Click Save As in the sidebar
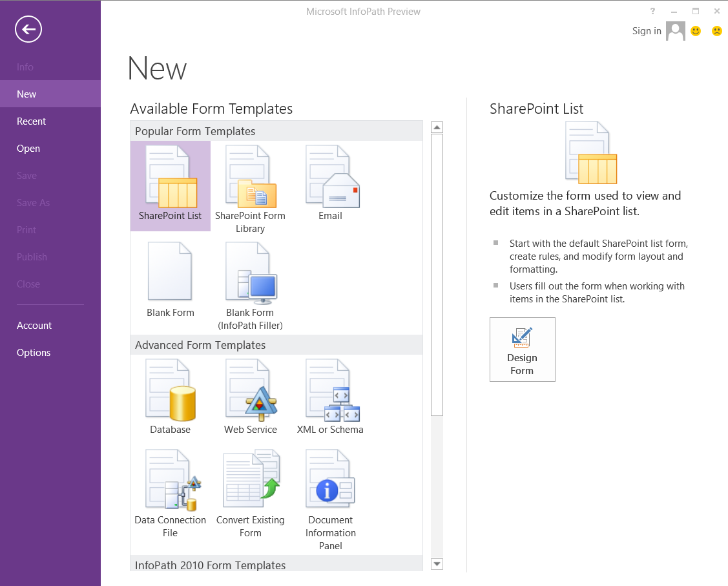728x586 pixels. tap(50, 203)
